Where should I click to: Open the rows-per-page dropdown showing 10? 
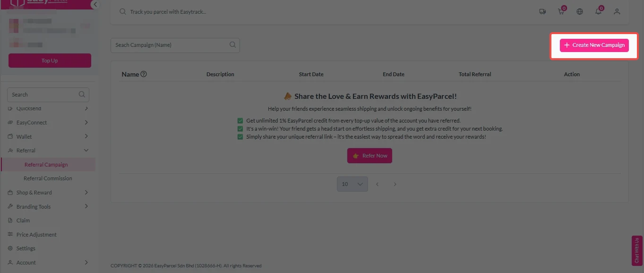click(352, 184)
